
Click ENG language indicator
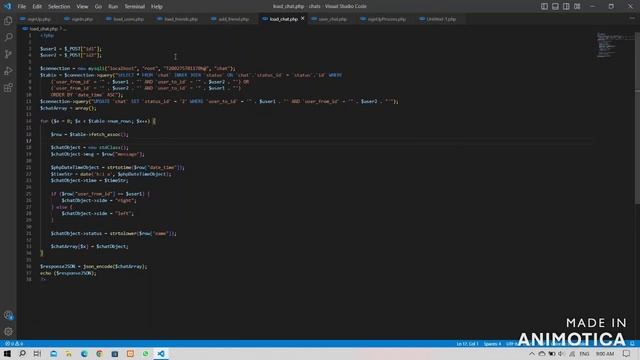(x=584, y=354)
